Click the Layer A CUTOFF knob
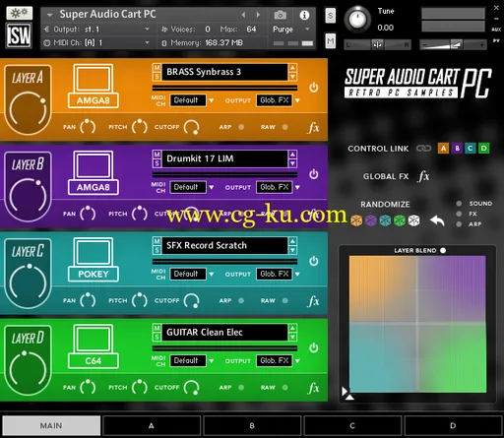The width and height of the screenshot is (504, 438). tap(191, 127)
